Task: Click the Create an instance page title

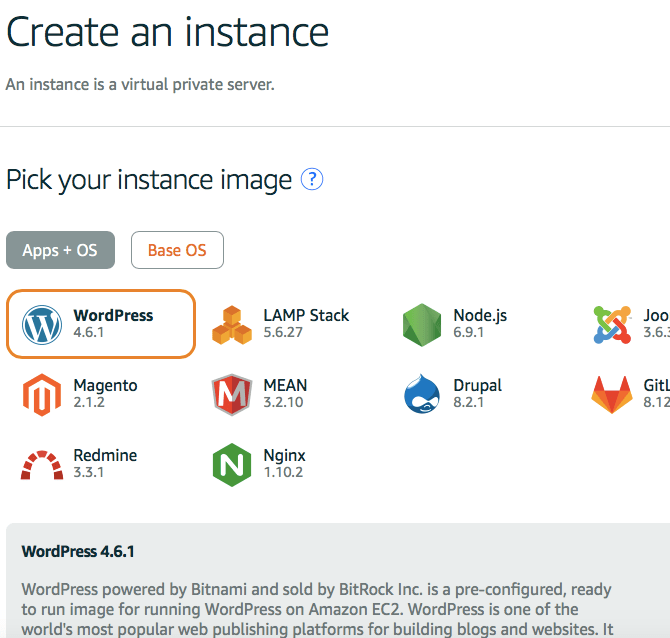Action: (x=168, y=32)
